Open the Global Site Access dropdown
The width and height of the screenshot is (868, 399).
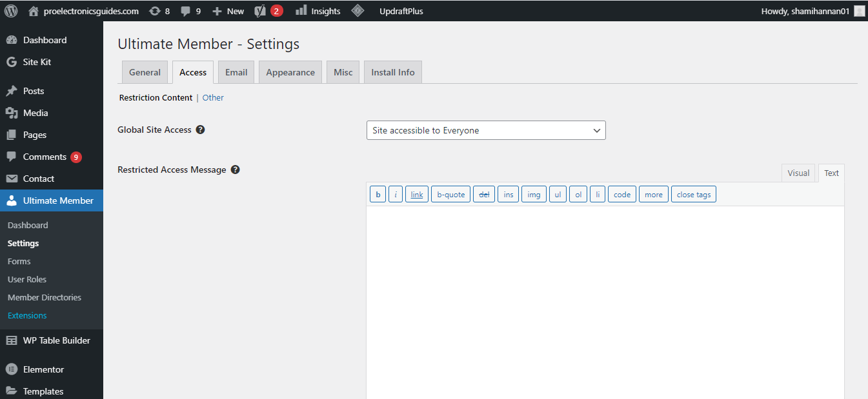(486, 130)
